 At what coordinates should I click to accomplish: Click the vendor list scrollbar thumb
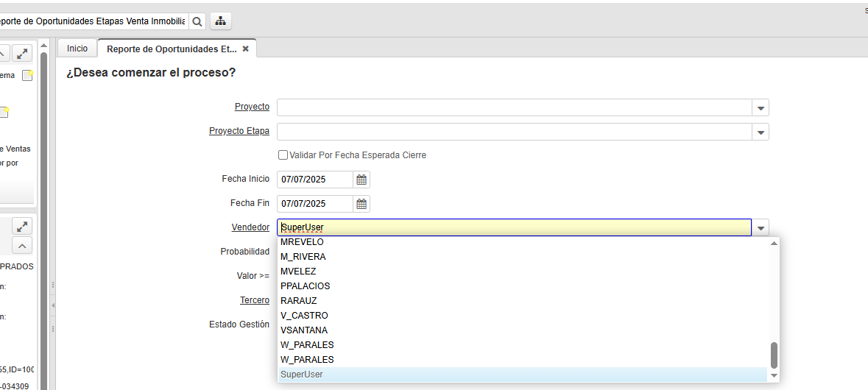coord(774,355)
